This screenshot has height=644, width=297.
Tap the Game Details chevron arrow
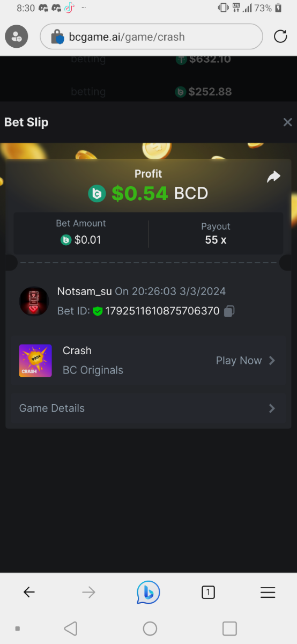(x=272, y=408)
